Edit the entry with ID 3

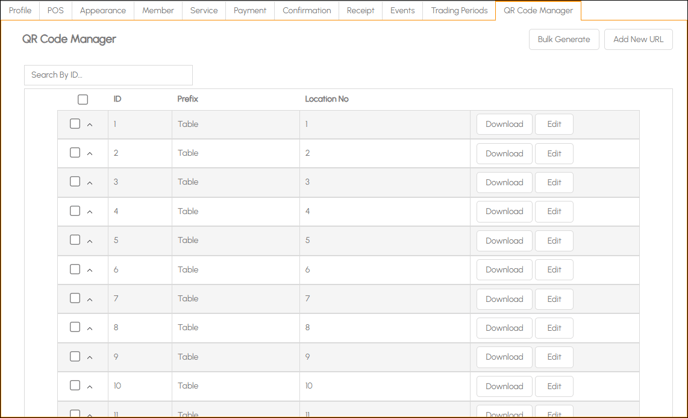point(554,182)
